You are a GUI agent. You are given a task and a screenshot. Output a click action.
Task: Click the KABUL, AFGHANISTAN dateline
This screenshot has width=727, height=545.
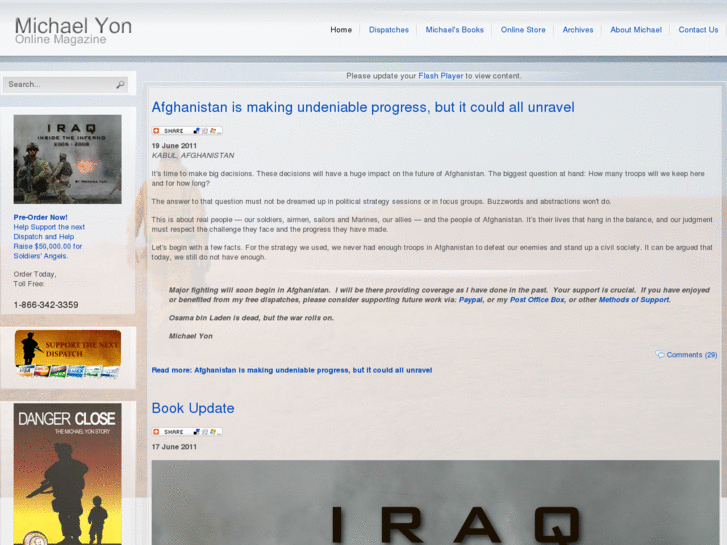(193, 155)
